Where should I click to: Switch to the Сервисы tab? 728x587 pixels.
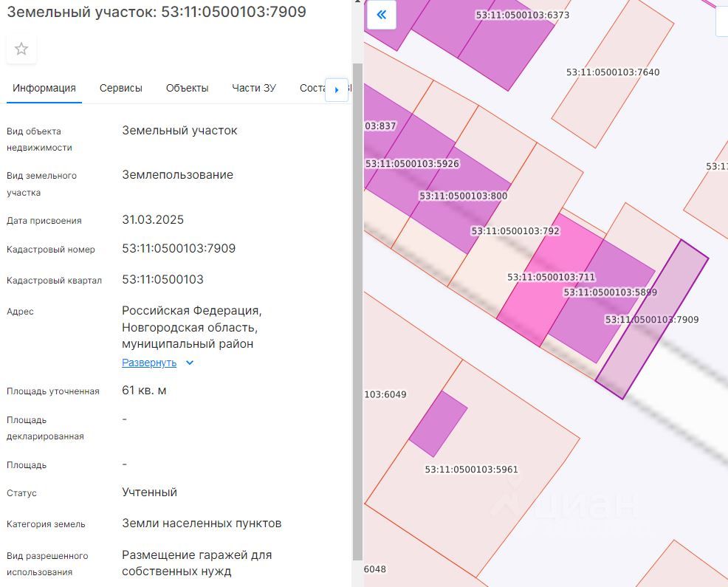point(121,88)
